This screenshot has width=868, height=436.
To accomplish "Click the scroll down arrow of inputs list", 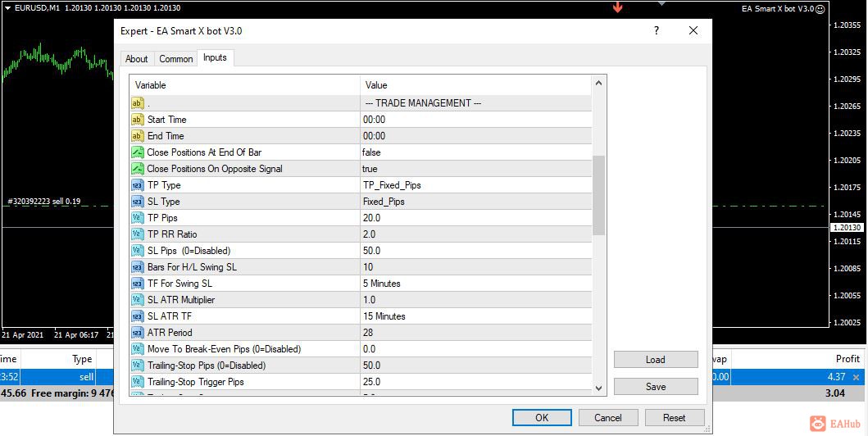I will click(x=598, y=388).
